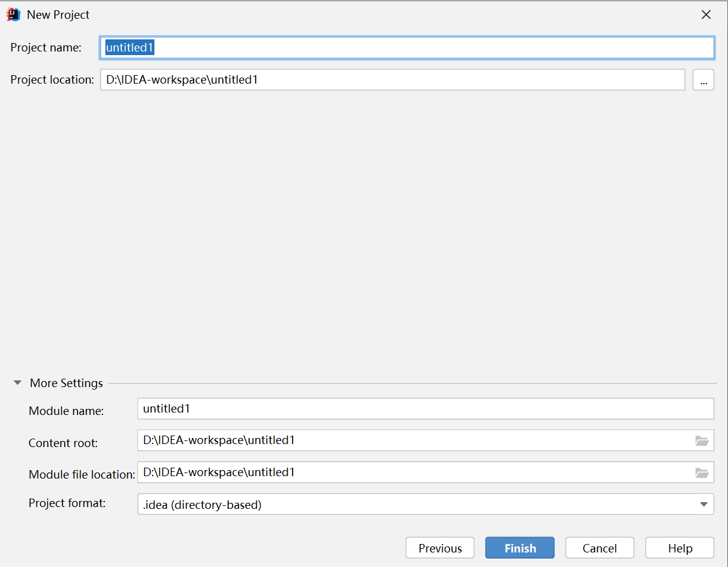
Task: Collapse the More Settings section triangle
Action: tap(18, 383)
